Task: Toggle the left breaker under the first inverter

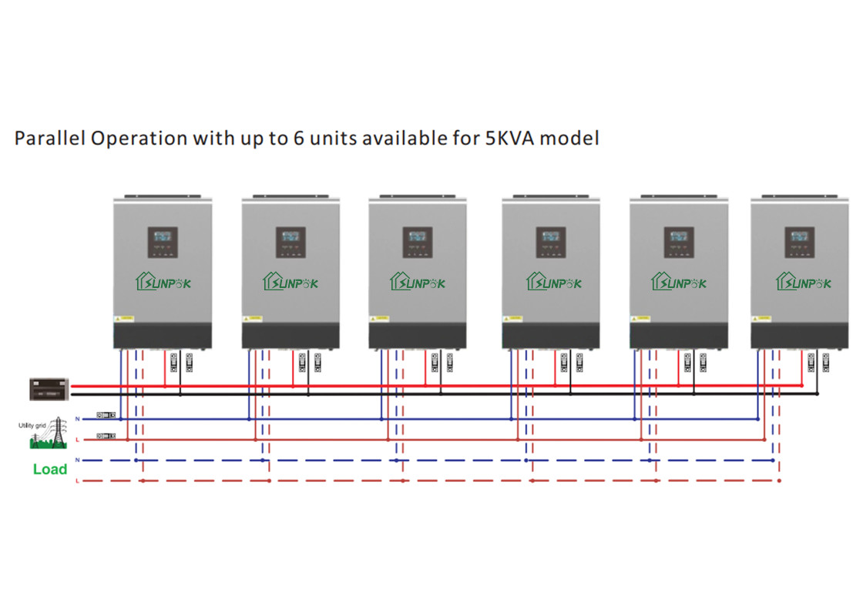Action: [174, 362]
